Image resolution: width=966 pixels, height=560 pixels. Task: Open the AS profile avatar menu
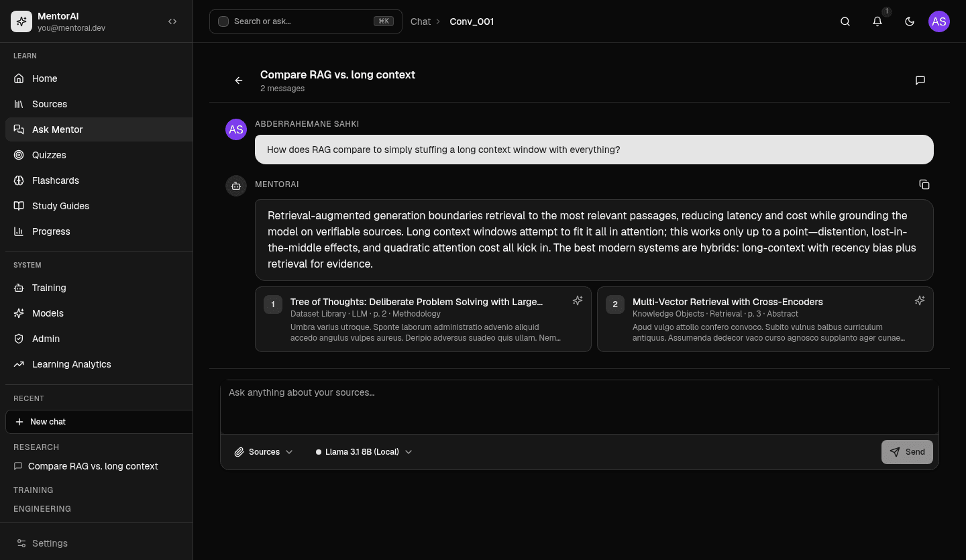coord(939,21)
